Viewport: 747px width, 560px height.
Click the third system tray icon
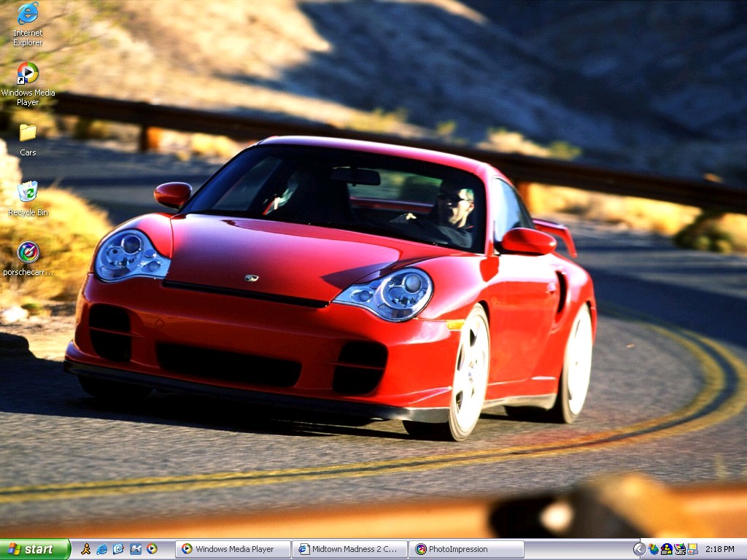[679, 549]
